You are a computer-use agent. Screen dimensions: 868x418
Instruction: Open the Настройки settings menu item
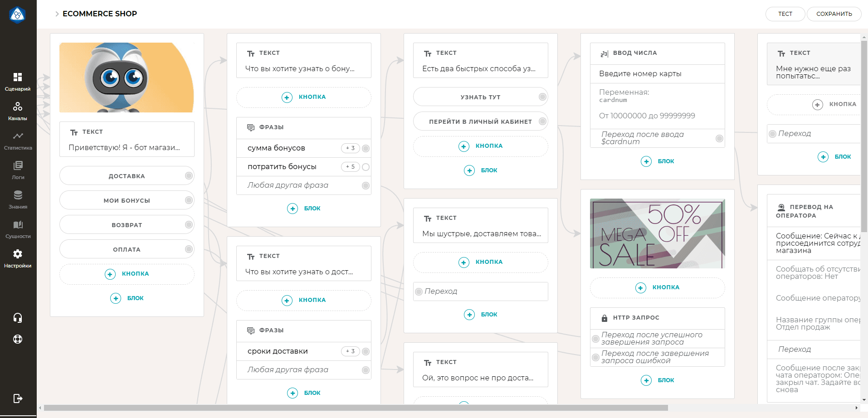[18, 258]
